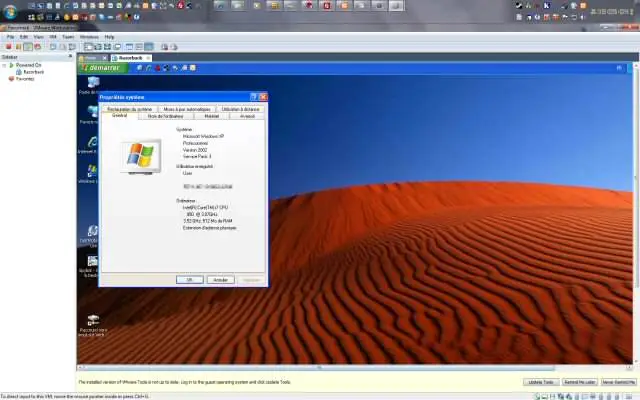Select Favorites in the sidebar tree

(x=25, y=79)
